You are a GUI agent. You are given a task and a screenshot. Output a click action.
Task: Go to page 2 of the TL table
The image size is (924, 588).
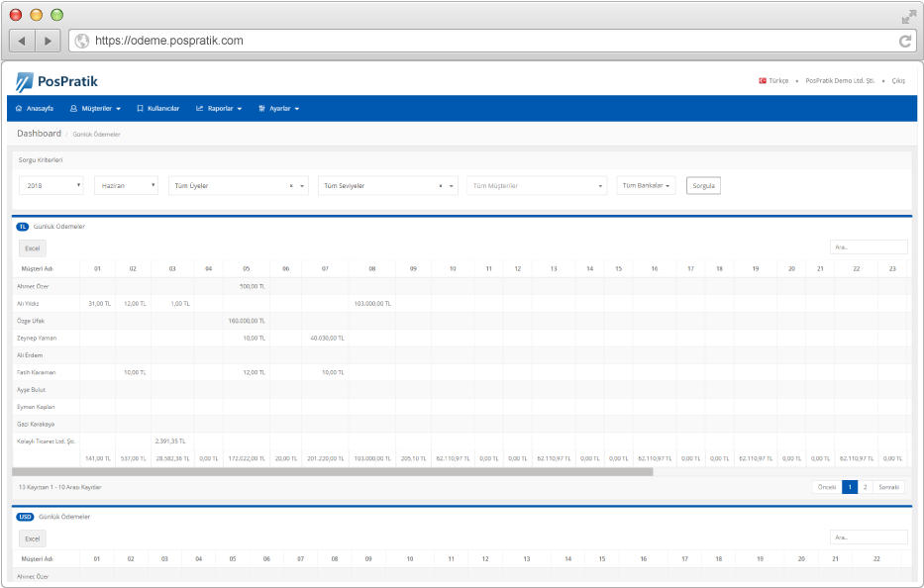865,487
